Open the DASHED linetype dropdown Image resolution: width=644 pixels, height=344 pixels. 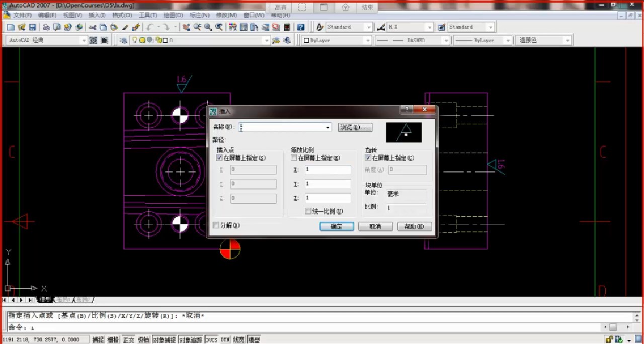tap(445, 40)
